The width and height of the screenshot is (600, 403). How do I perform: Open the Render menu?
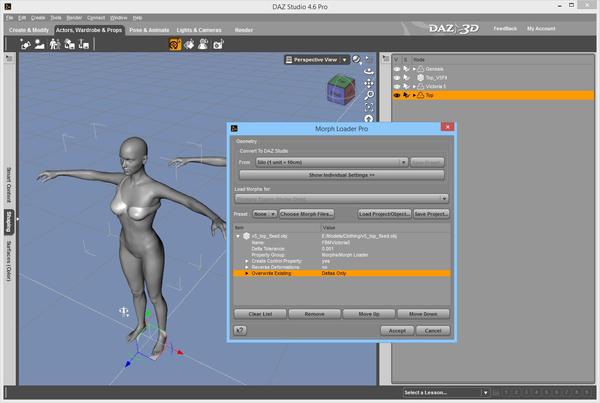click(x=74, y=18)
